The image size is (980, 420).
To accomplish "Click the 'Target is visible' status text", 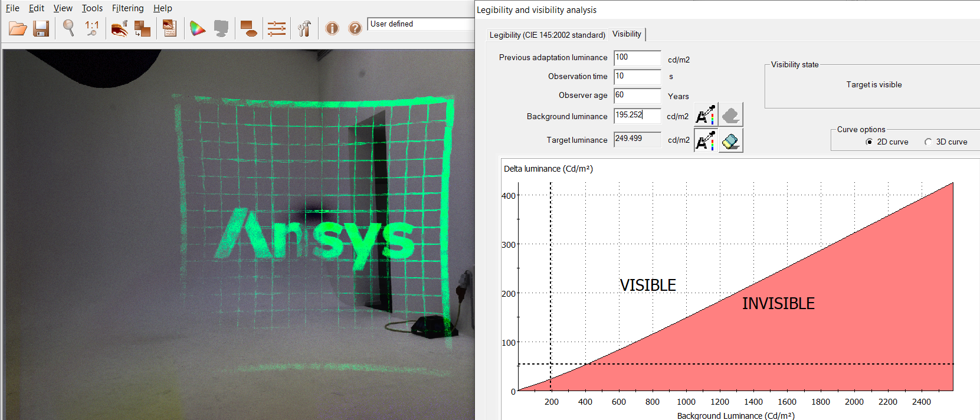I will (874, 85).
